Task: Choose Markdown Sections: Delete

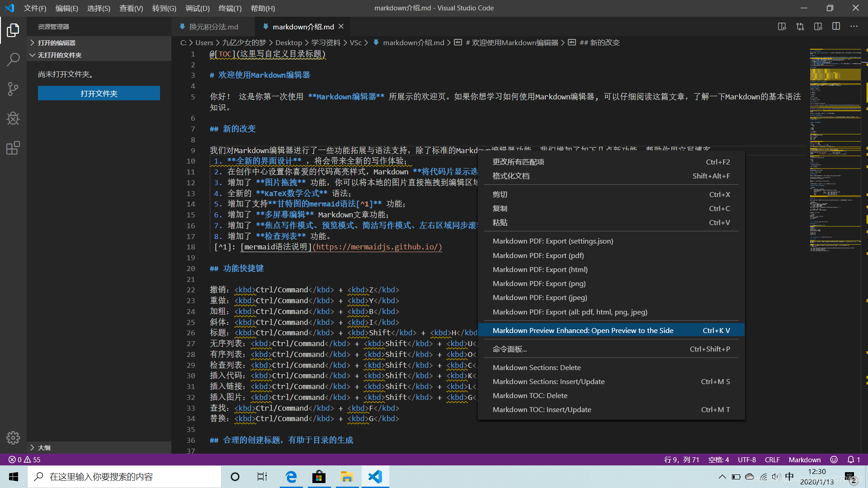Action: coord(611,367)
